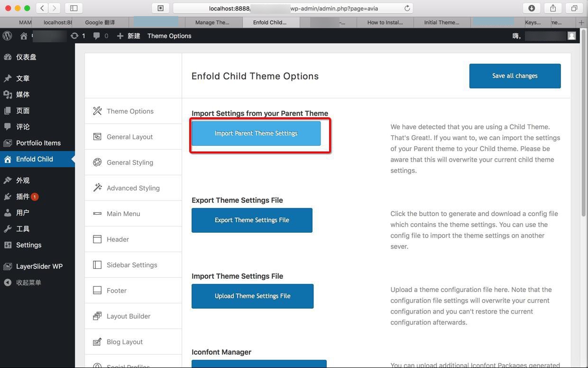The width and height of the screenshot is (588, 368).
Task: Open Safari downloads button
Action: click(532, 8)
